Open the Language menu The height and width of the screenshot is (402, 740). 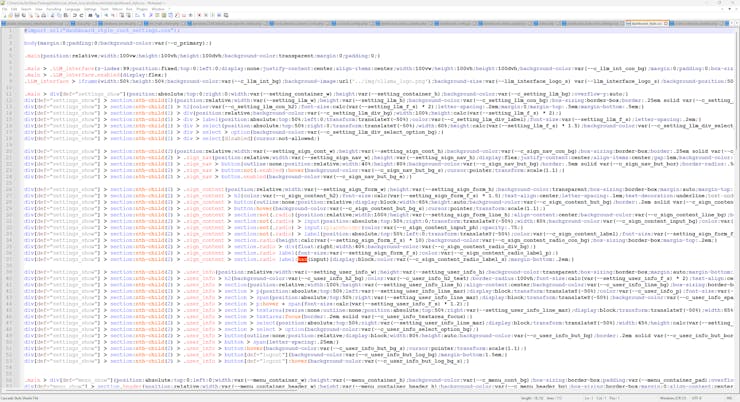tap(72, 9)
